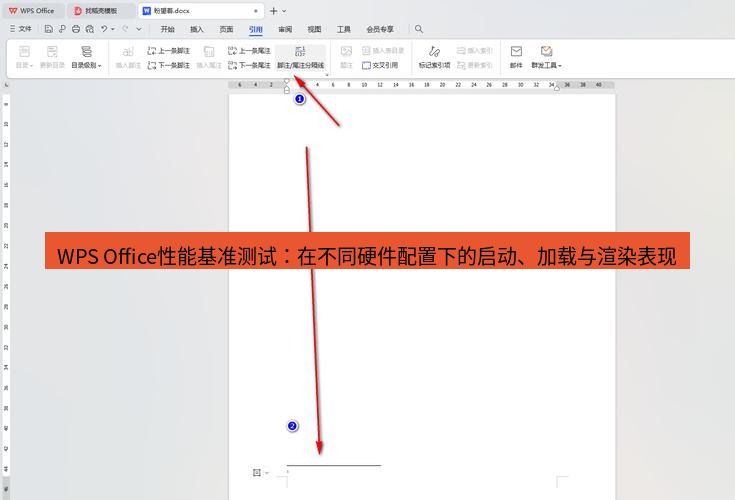
Task: Open the 群发工具 mass-mailing tools dropdown
Action: 546,57
